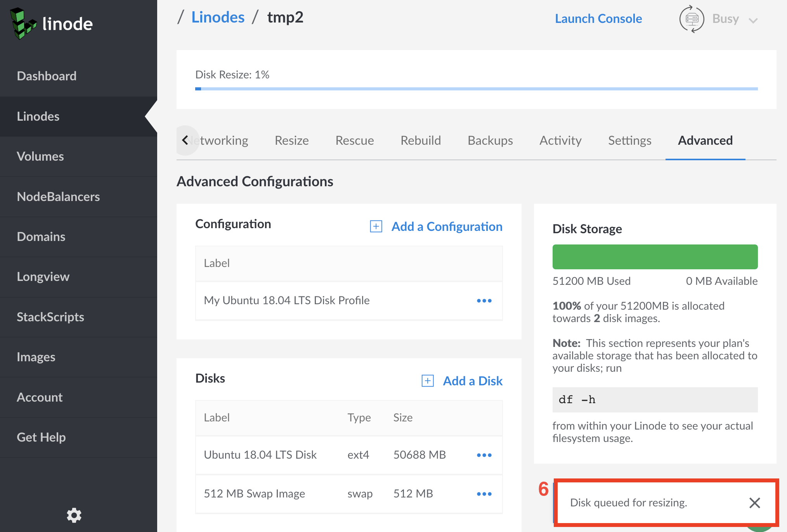The image size is (787, 532).
Task: Click the Busy status server icon
Action: click(692, 19)
